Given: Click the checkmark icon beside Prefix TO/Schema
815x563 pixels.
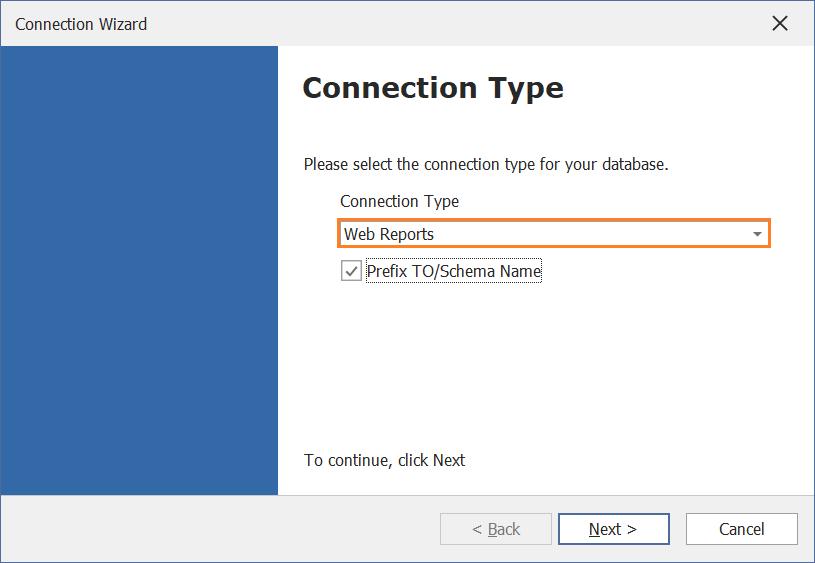Looking at the screenshot, I should (x=351, y=271).
